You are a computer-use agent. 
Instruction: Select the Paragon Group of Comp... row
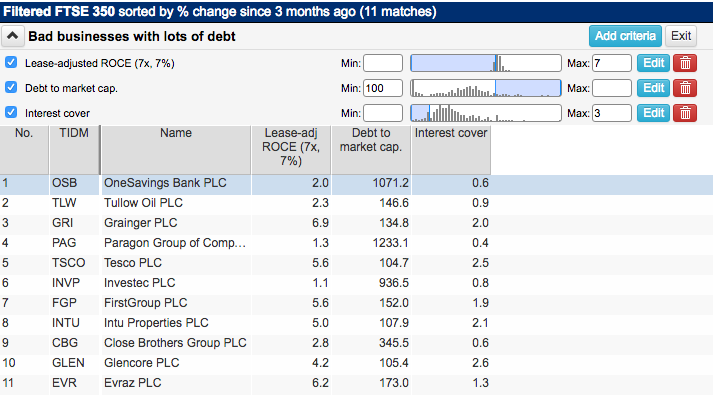(356, 243)
